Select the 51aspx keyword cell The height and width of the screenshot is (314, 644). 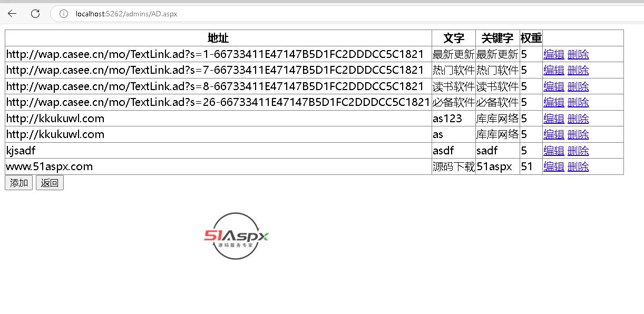click(497, 166)
